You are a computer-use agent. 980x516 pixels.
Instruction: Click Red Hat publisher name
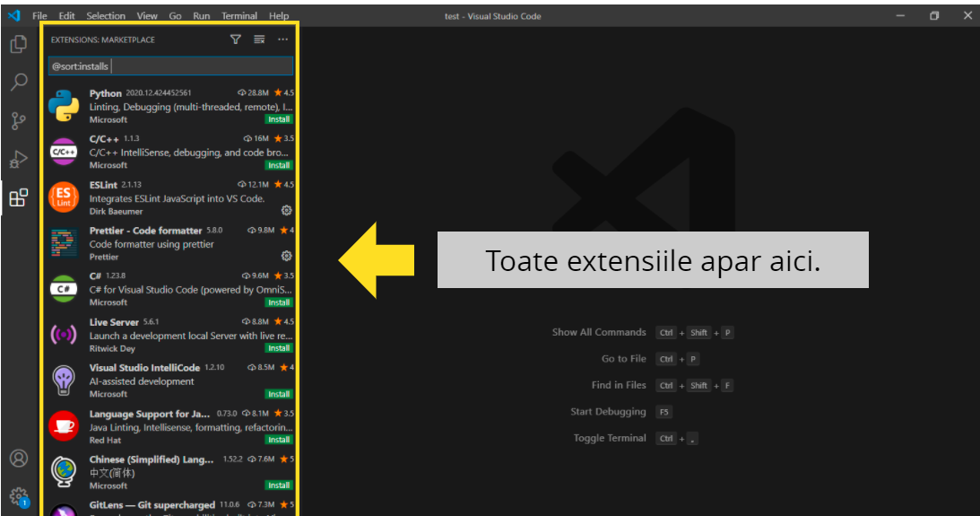coord(105,441)
